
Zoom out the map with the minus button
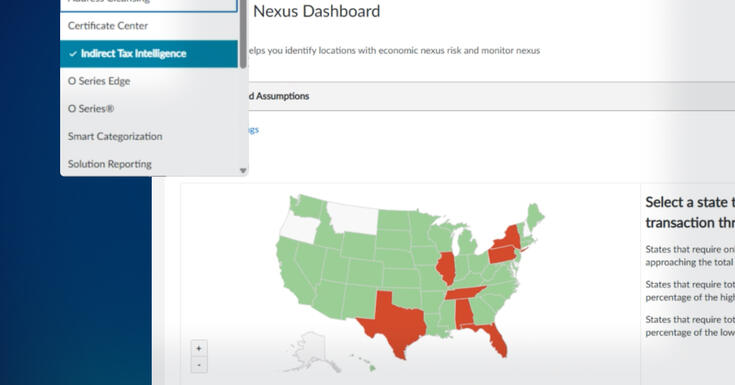(199, 365)
